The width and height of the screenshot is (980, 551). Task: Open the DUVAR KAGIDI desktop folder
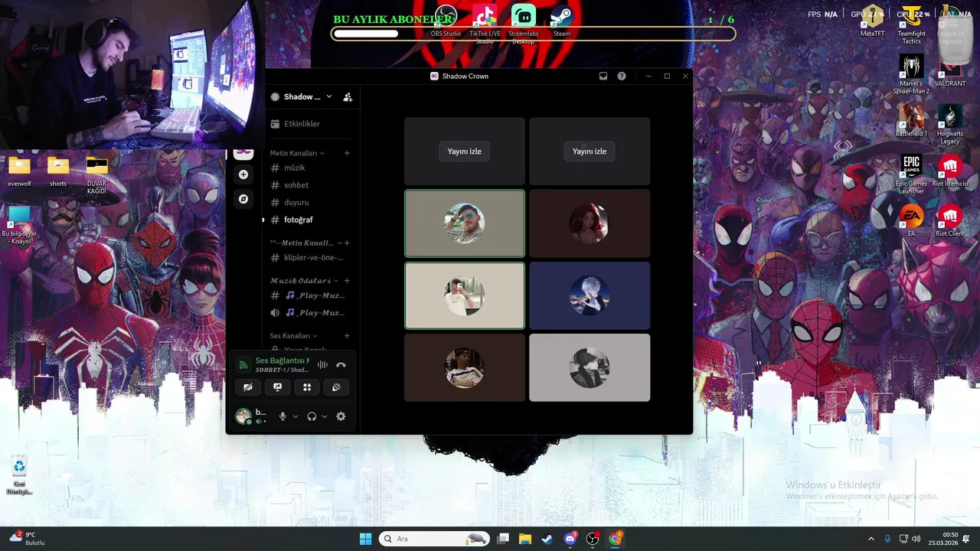coord(96,174)
